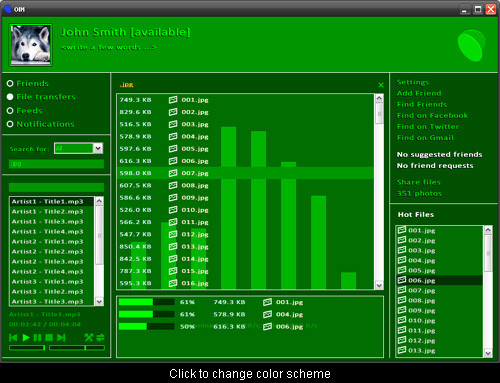500x383 pixels.
Task: Select the Notifications radio option
Action: pos(10,124)
